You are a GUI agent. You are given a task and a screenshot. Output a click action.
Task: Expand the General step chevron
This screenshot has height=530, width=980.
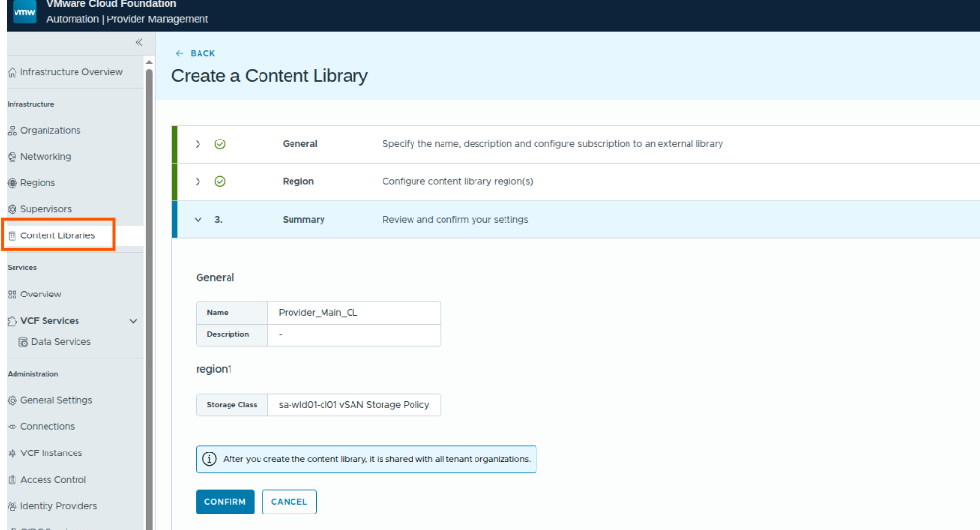(198, 144)
